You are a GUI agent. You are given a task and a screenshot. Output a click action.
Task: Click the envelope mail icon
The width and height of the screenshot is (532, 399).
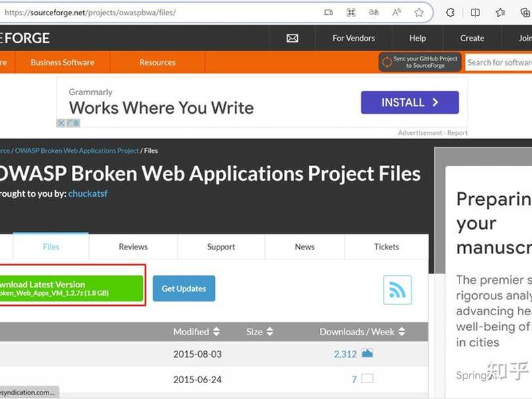tap(292, 38)
